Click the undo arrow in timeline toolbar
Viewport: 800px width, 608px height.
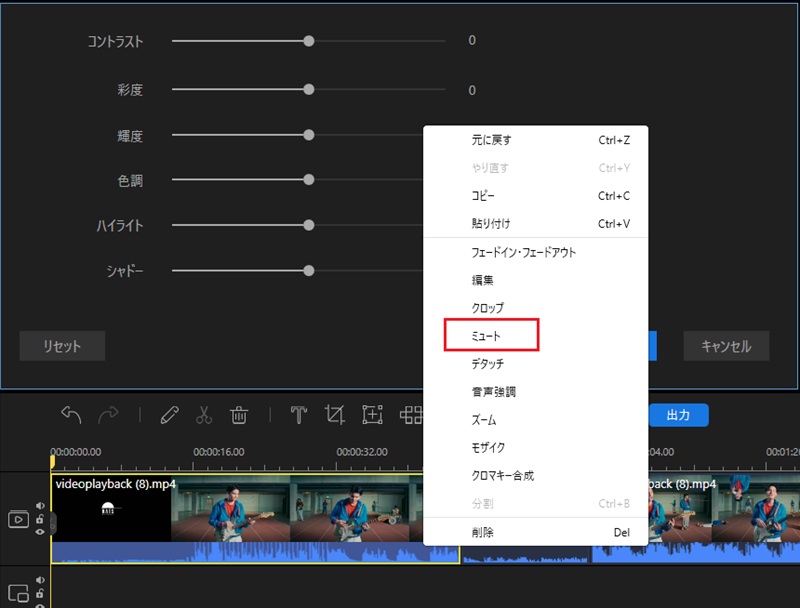pyautogui.click(x=71, y=415)
